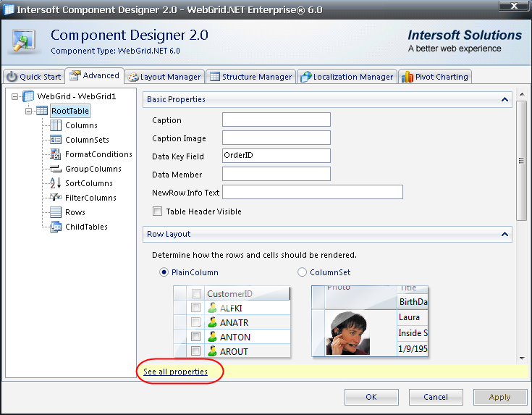Viewport: 532px width, 415px height.
Task: Click the OK button
Action: tap(371, 397)
